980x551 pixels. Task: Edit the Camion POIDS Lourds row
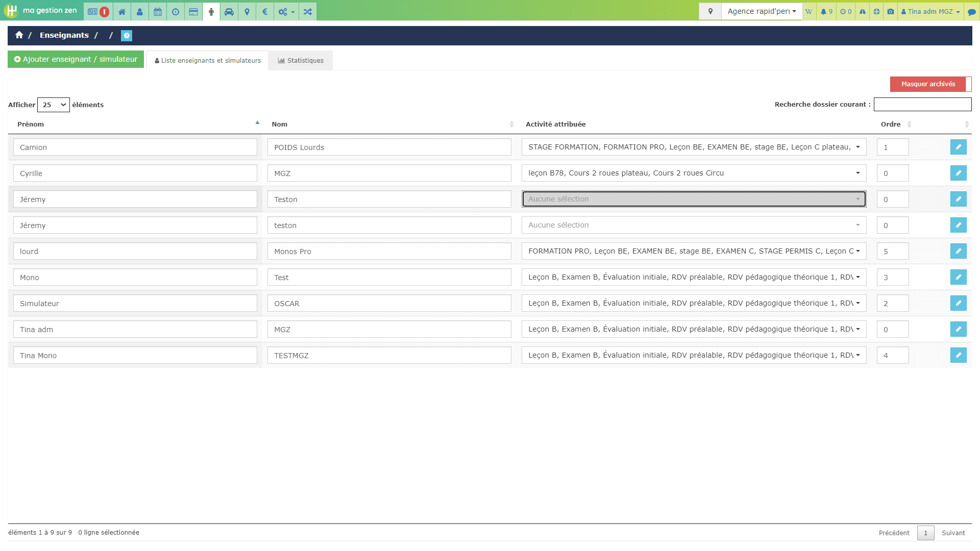coord(958,147)
